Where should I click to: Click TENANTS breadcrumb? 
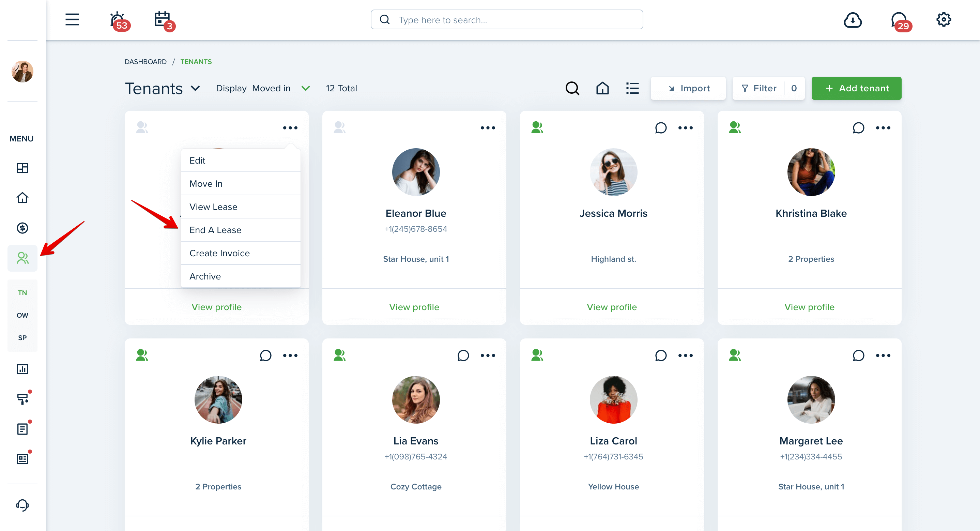(x=196, y=62)
